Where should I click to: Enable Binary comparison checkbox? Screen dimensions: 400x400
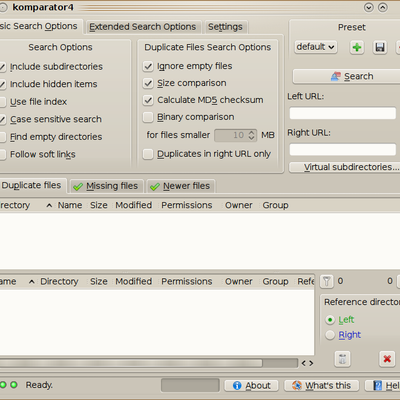148,117
